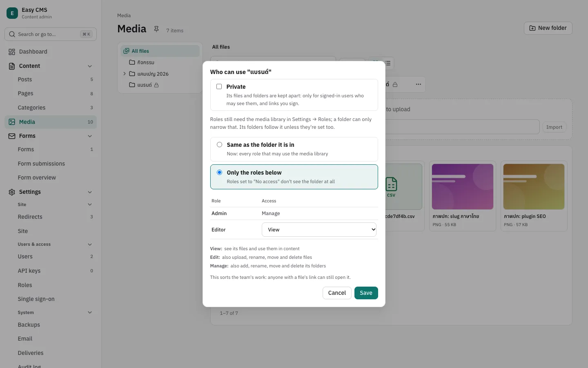The width and height of the screenshot is (588, 368).
Task: Expand the แคมเปญ 2026 folder
Action: point(125,74)
